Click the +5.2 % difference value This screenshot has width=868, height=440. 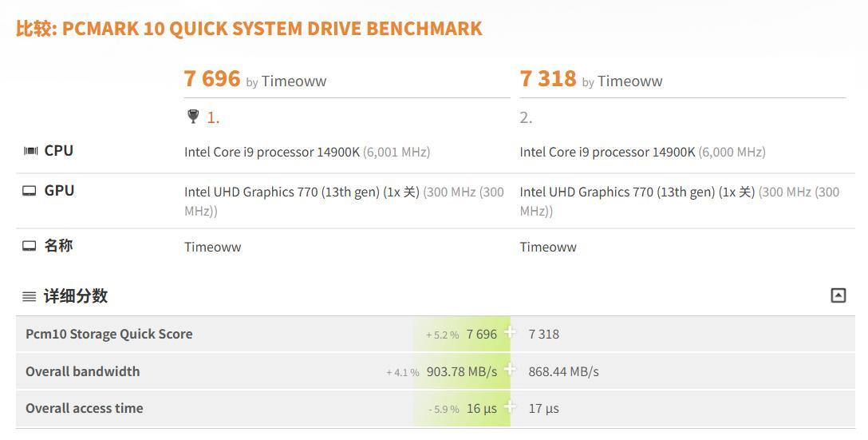442,335
